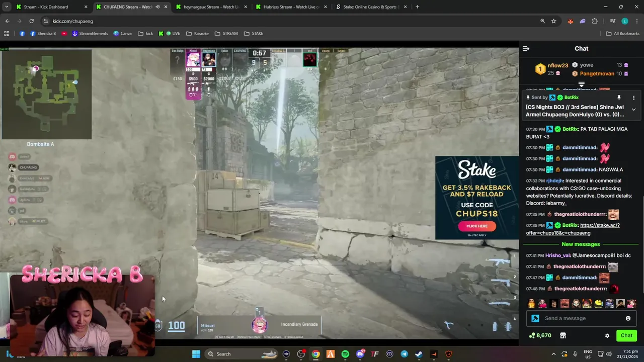Jump to New messages divider
The image size is (644, 362).
pos(581,244)
